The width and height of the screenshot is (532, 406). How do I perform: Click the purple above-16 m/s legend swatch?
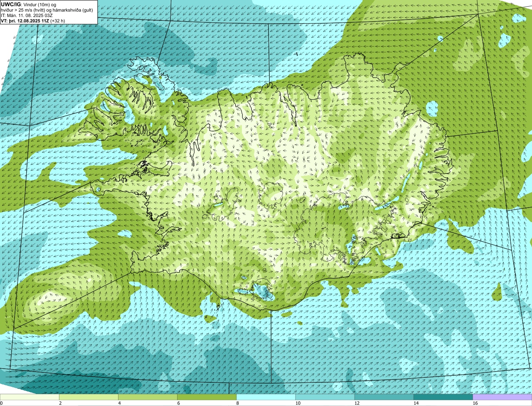(502, 397)
